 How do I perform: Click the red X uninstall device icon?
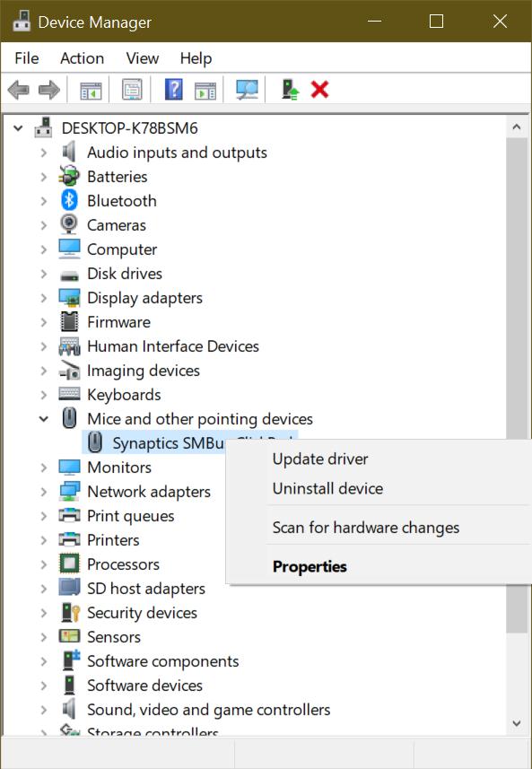(319, 90)
